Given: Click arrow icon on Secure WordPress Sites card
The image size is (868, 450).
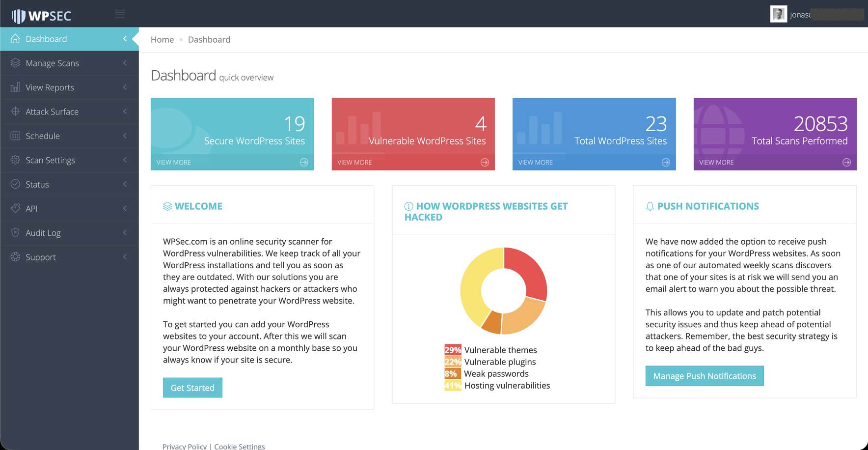Looking at the screenshot, I should point(304,163).
